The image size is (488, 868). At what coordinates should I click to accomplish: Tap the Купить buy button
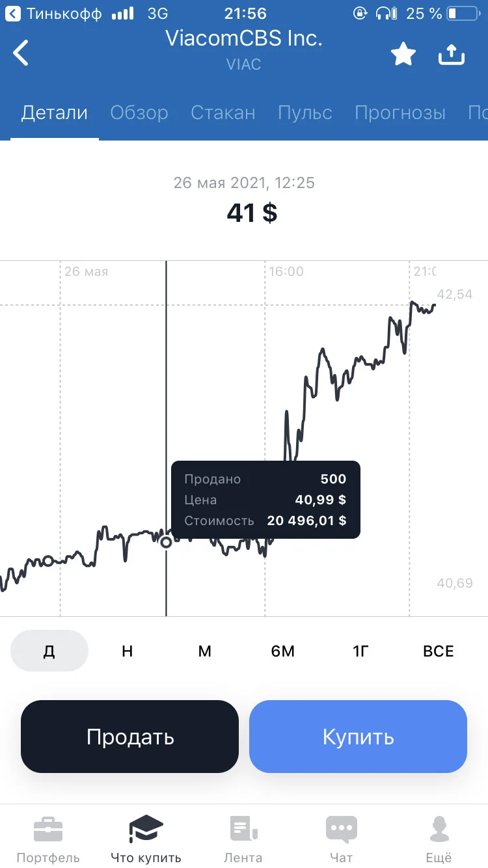point(359,737)
